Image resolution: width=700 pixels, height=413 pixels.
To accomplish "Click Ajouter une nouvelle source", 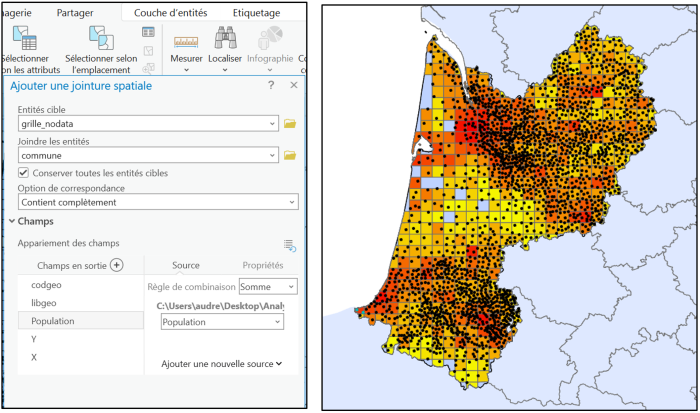I will tap(221, 364).
